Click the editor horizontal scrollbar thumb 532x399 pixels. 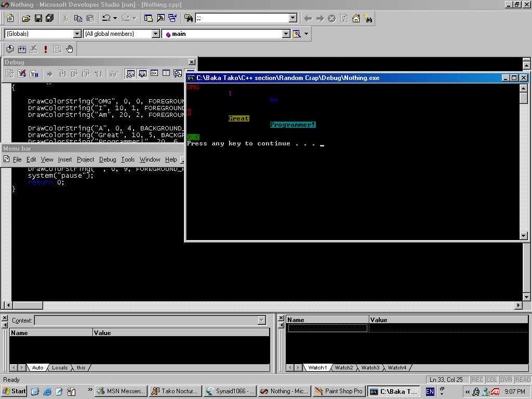28,305
